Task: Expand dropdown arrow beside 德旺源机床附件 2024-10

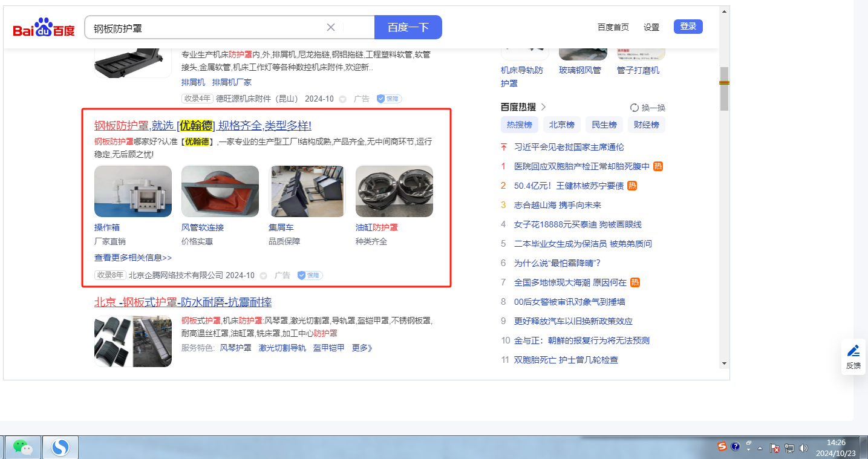Action: coord(342,99)
